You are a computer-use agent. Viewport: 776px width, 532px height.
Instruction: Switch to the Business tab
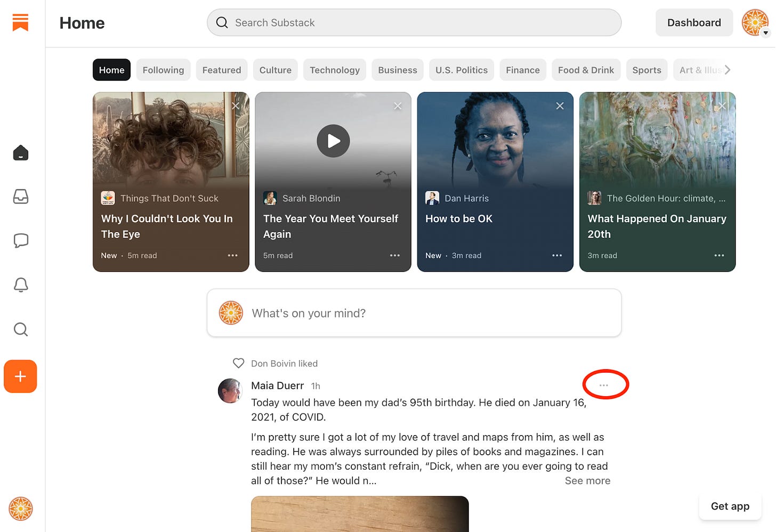point(398,70)
